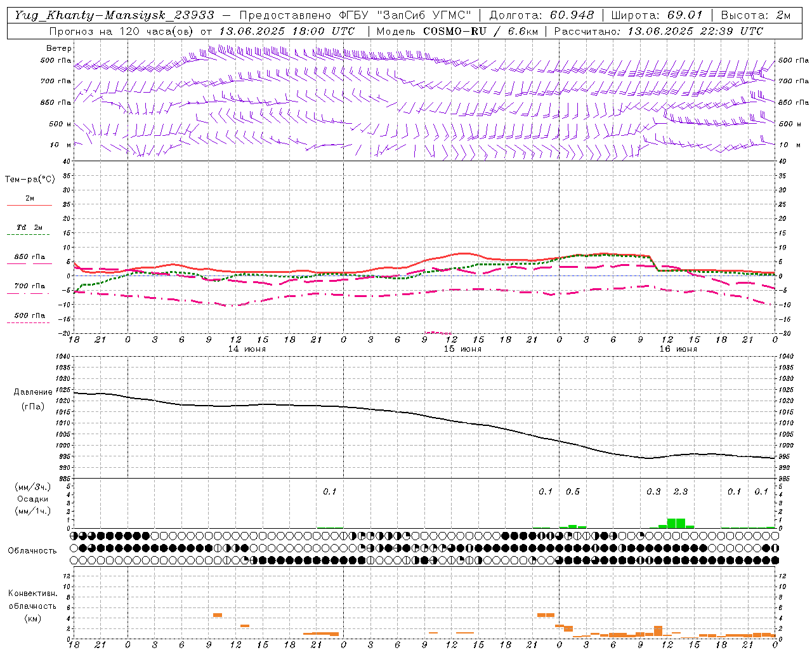Click the 'Облачность' cloud cover label
Viewport: 812px width, 650px height.
[32, 551]
